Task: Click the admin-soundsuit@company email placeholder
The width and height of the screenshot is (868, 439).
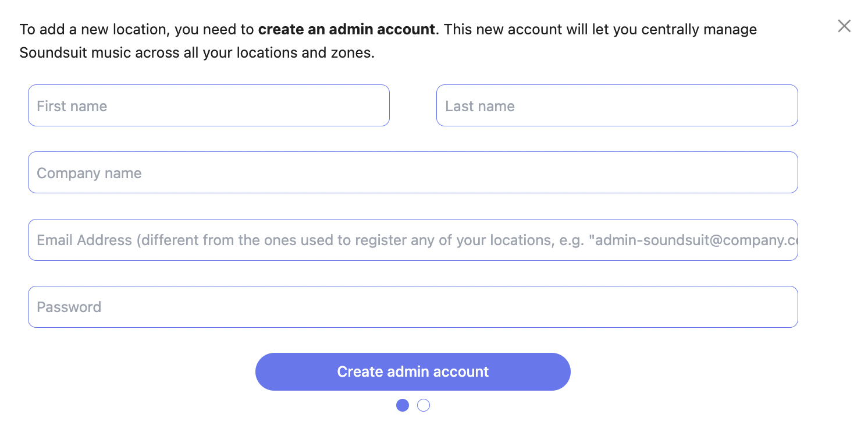Action: point(692,240)
